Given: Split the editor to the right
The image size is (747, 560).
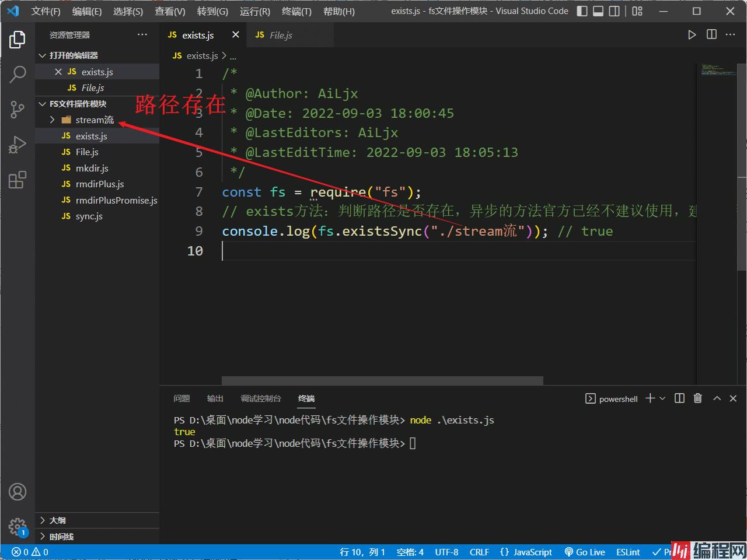Looking at the screenshot, I should [711, 35].
